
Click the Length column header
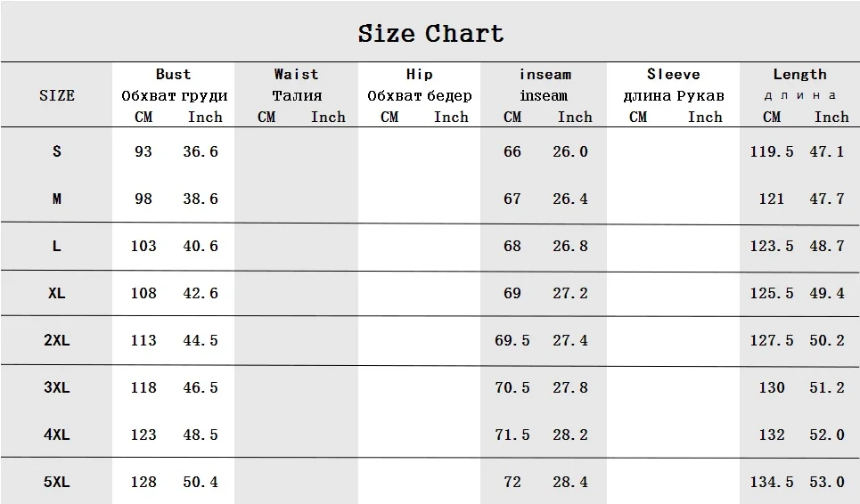(799, 74)
